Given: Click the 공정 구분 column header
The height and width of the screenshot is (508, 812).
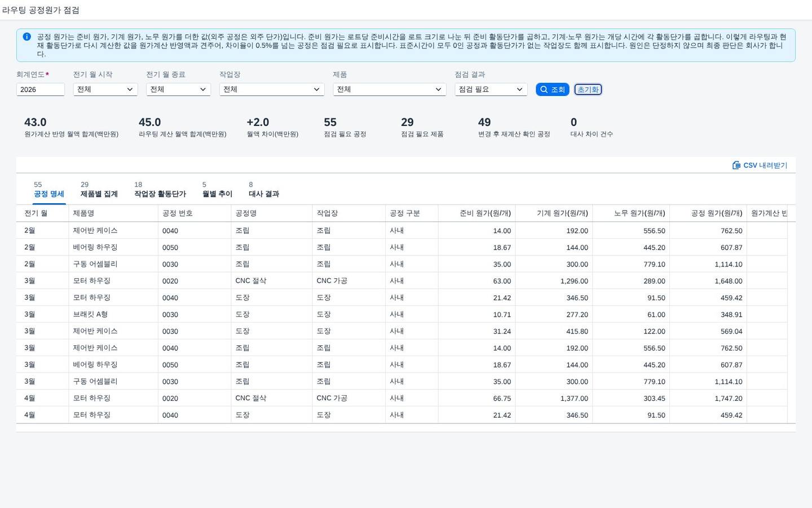Looking at the screenshot, I should point(412,213).
